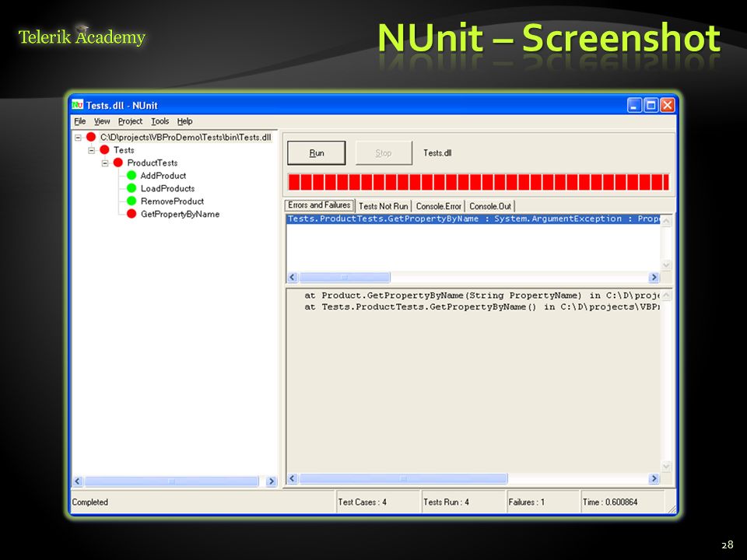This screenshot has width=747, height=560.
Task: Click 'Tests Run : 4' status entry
Action: [x=446, y=502]
